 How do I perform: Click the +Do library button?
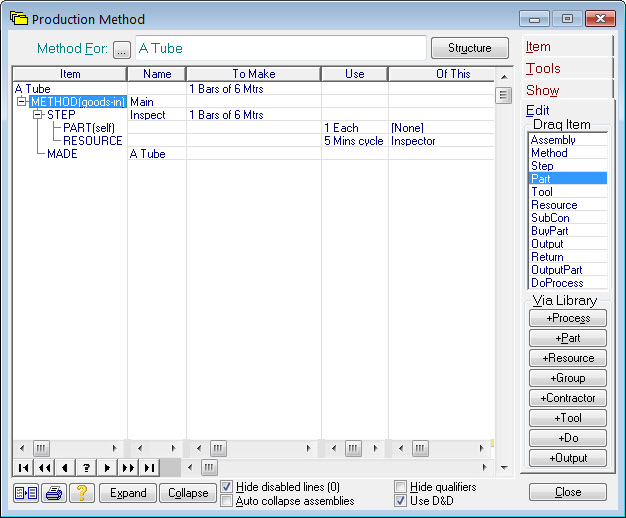click(568, 438)
